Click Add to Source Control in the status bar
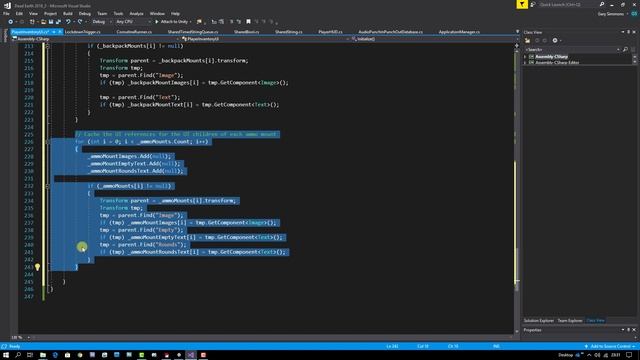Viewport: 640px width, 360px height. tap(610, 347)
